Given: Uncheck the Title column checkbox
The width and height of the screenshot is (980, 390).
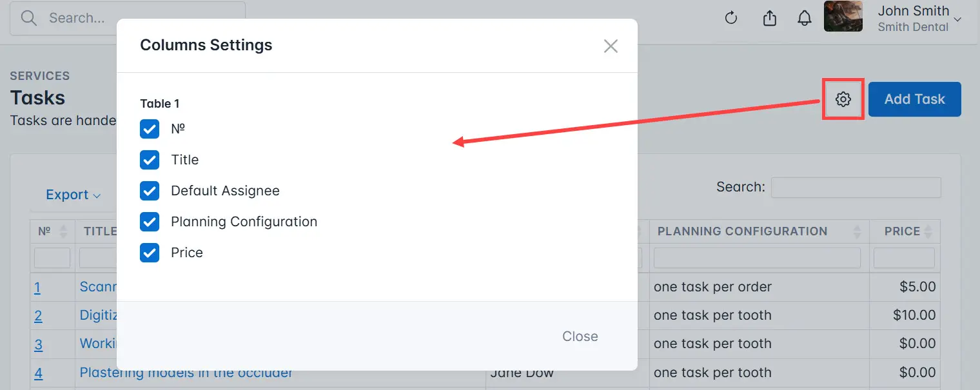Looking at the screenshot, I should (x=150, y=159).
